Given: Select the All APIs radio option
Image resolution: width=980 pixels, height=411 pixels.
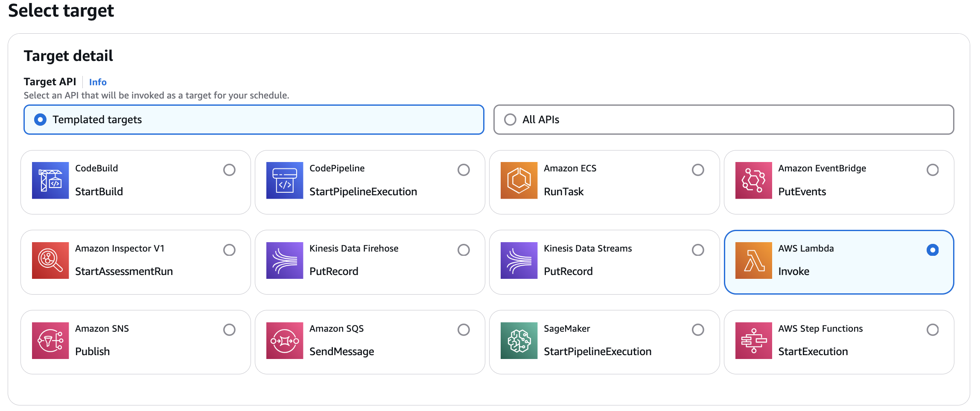Looking at the screenshot, I should point(510,120).
